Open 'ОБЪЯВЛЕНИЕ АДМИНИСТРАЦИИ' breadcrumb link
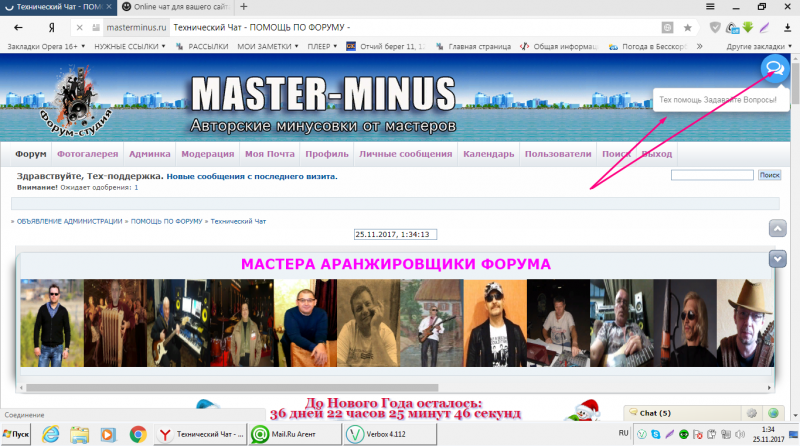 coord(69,221)
